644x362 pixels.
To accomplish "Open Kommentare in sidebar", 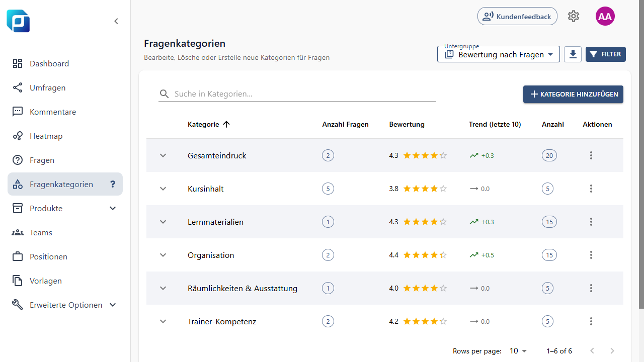I will tap(65, 112).
